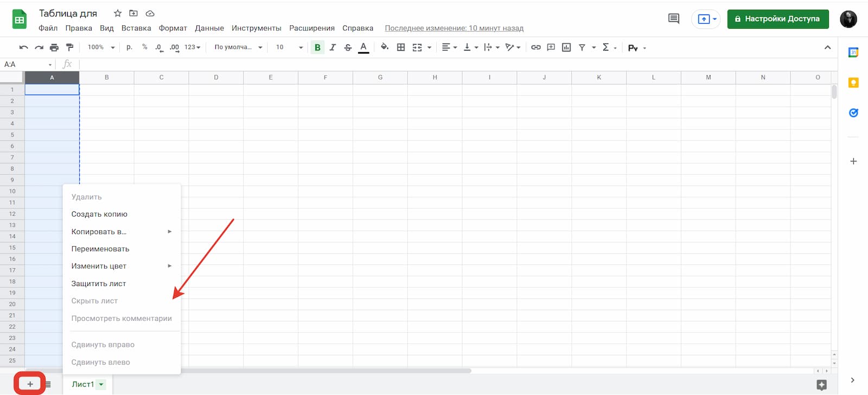
Task: Insert a chart from the toolbar
Action: tap(566, 48)
